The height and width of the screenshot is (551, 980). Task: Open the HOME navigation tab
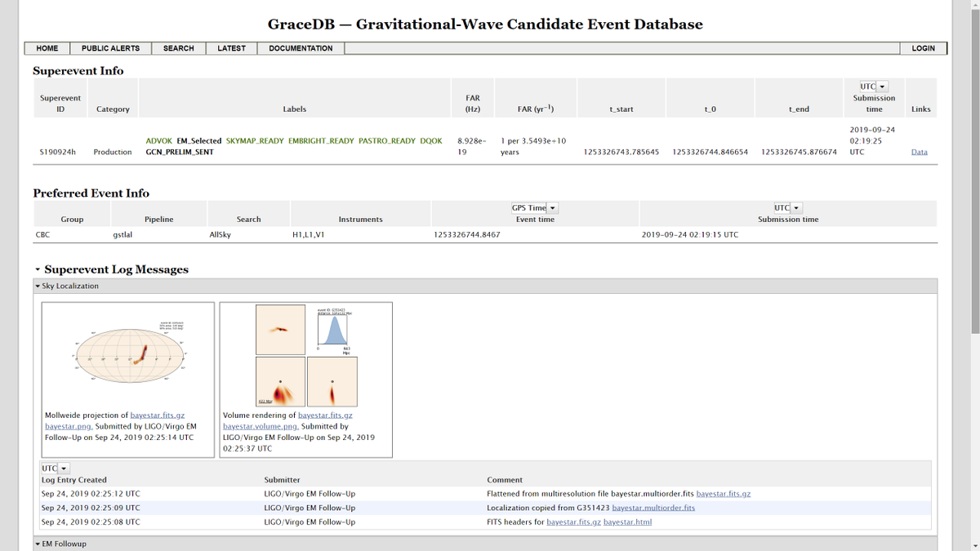coord(47,48)
